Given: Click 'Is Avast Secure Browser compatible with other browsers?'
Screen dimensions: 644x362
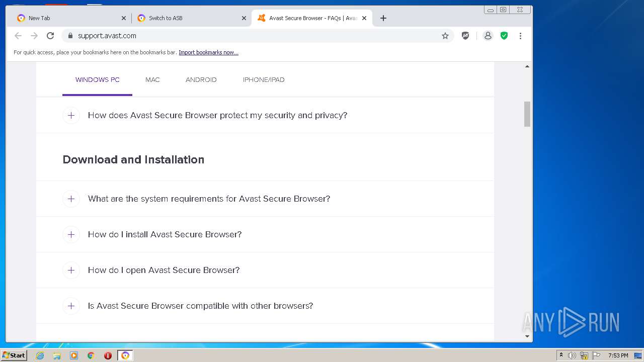Looking at the screenshot, I should click(x=200, y=306).
